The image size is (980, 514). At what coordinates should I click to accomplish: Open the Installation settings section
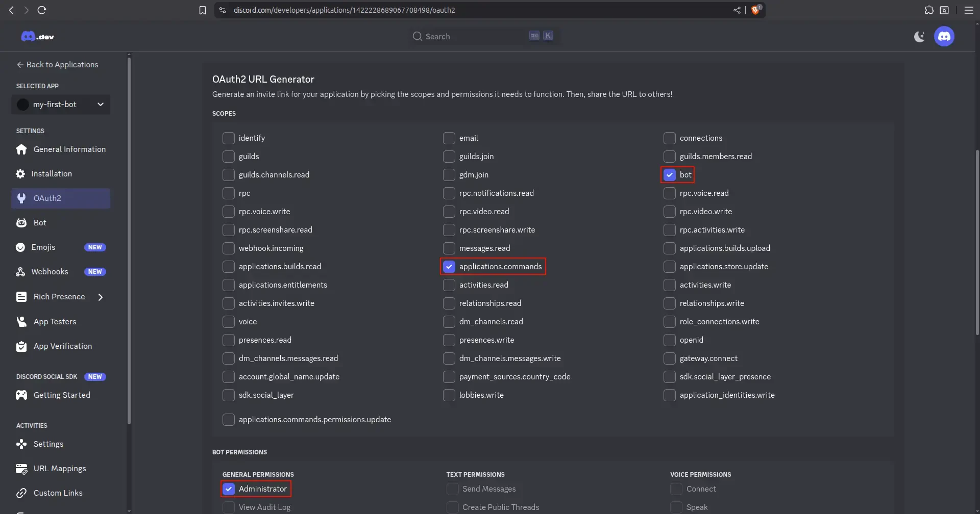coord(51,174)
